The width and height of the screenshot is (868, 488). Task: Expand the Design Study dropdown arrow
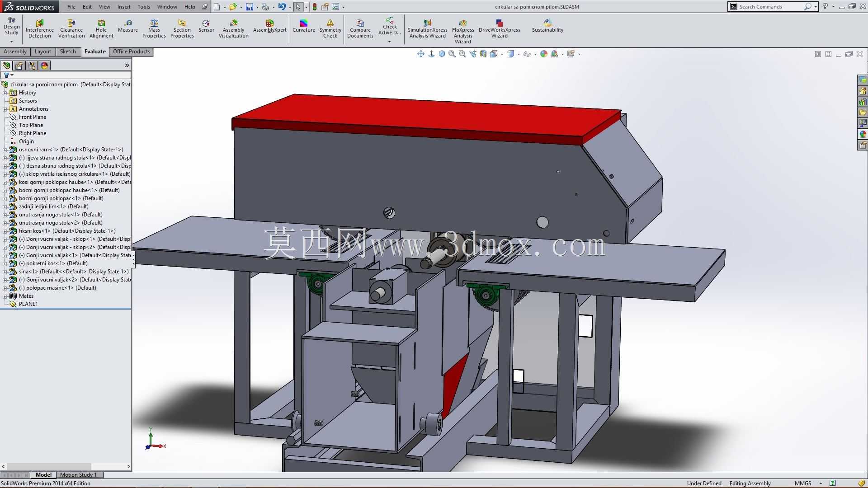[x=11, y=42]
